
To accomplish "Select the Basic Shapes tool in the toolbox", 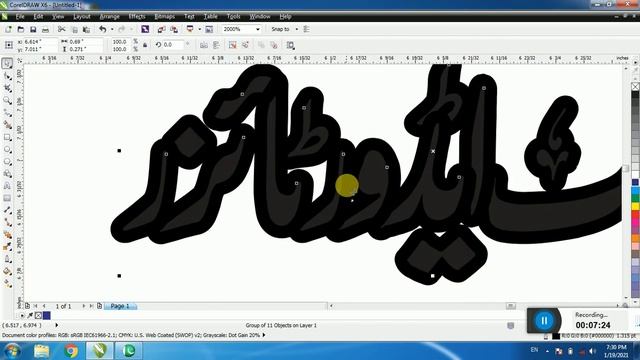I will [x=7, y=174].
